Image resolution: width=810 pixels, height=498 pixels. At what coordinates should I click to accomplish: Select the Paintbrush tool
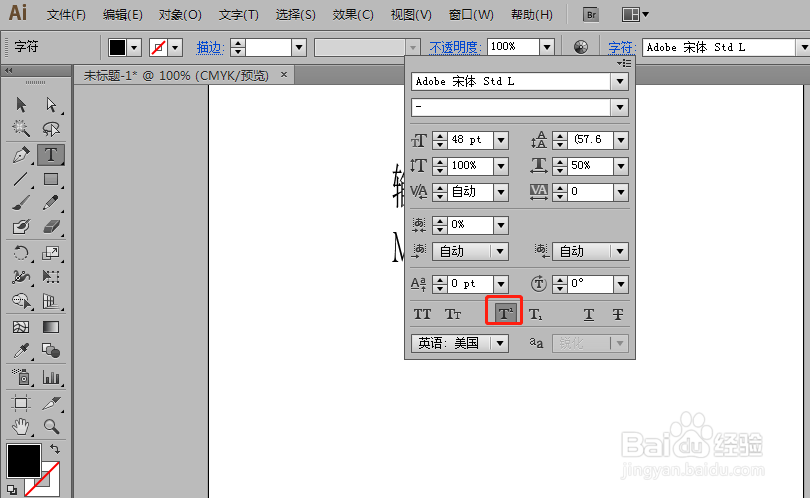click(21, 203)
